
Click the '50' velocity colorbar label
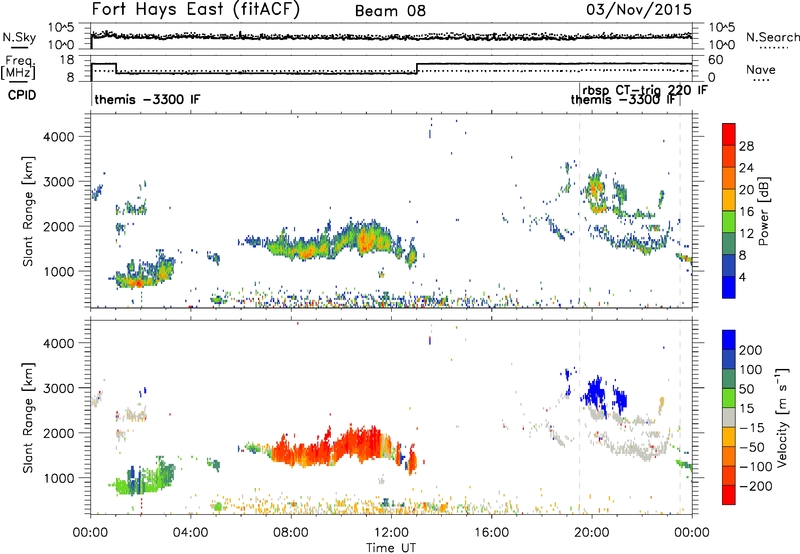[746, 389]
